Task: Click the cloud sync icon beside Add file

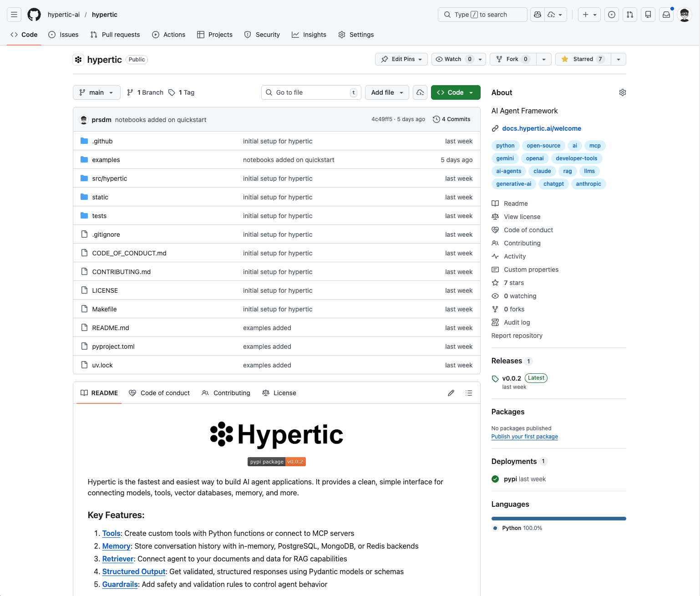Action: (x=420, y=92)
